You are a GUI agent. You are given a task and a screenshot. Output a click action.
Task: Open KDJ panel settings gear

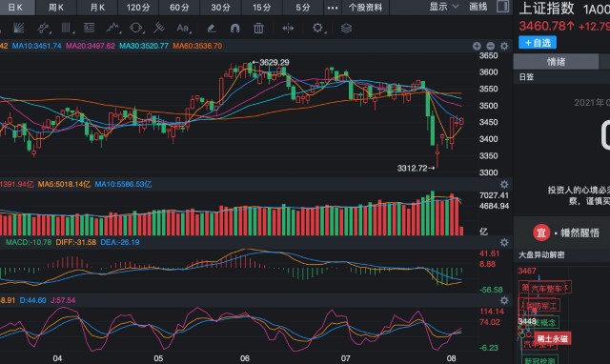(504, 300)
